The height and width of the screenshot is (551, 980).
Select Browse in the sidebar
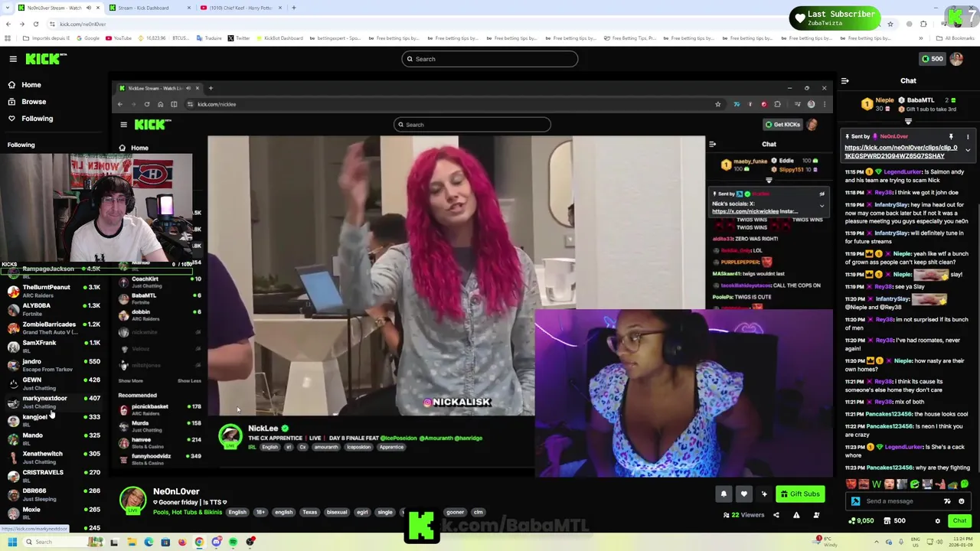(27, 102)
